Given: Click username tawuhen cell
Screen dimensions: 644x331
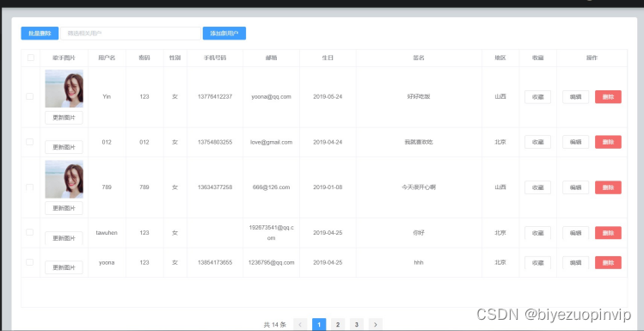Looking at the screenshot, I should 107,233.
